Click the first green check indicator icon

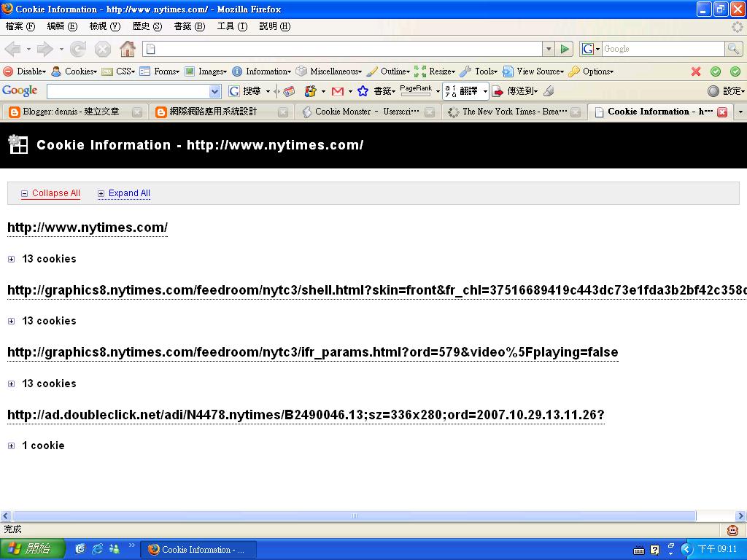point(716,71)
